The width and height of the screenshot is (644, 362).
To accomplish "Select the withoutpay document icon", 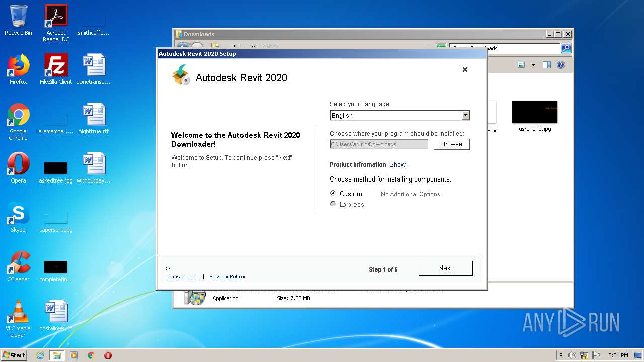I will [x=94, y=168].
